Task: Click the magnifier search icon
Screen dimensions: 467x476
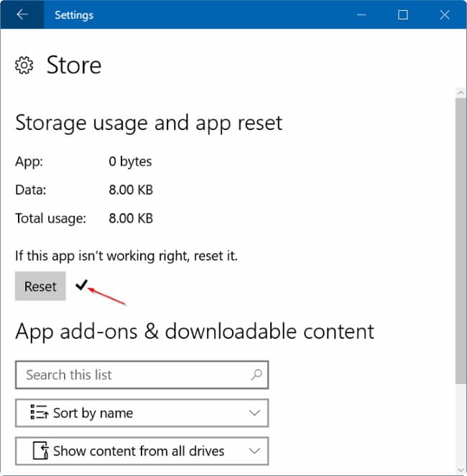Action: click(256, 375)
